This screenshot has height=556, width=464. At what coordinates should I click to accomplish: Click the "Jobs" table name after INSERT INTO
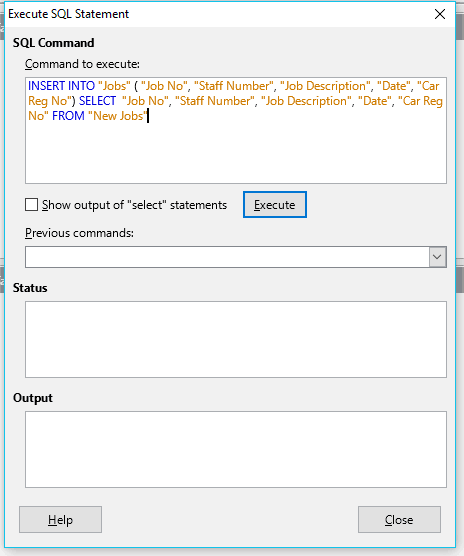pos(114,86)
